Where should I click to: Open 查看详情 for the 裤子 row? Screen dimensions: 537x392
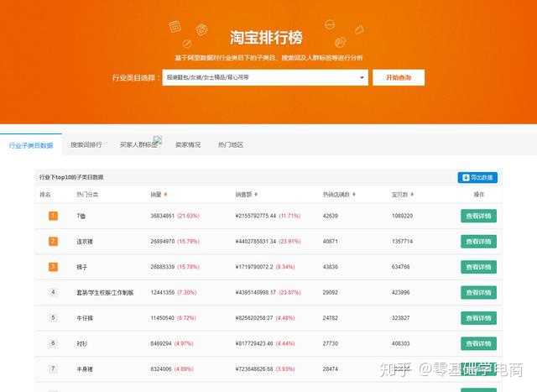click(478, 267)
